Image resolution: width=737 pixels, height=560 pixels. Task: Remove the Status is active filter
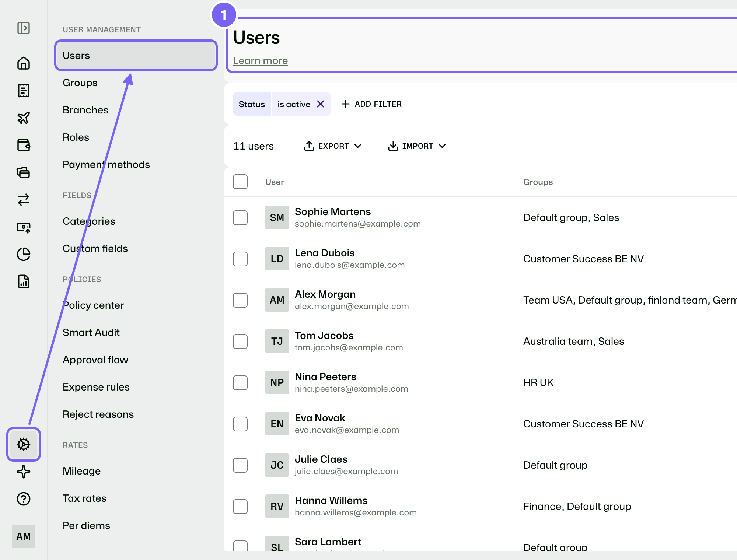click(321, 104)
